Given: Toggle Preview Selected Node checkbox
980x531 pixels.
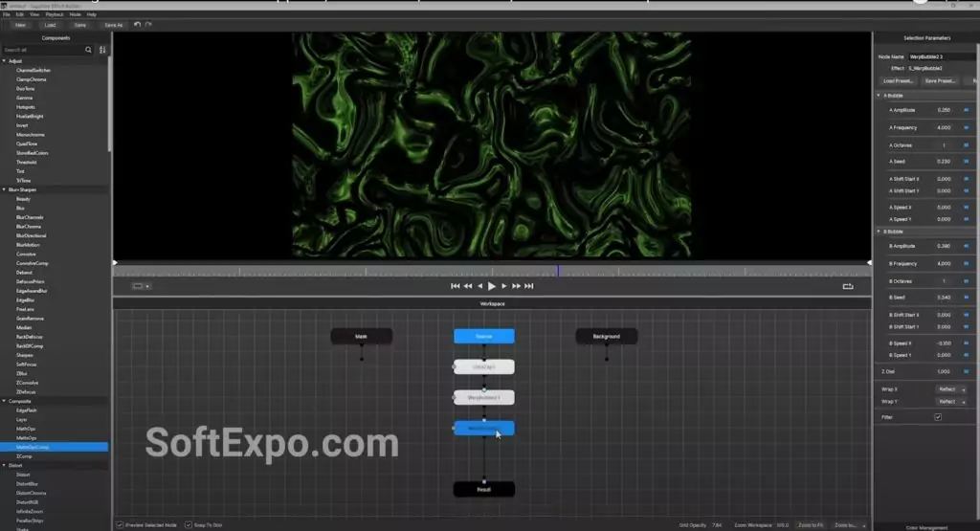Looking at the screenshot, I should pyautogui.click(x=120, y=525).
